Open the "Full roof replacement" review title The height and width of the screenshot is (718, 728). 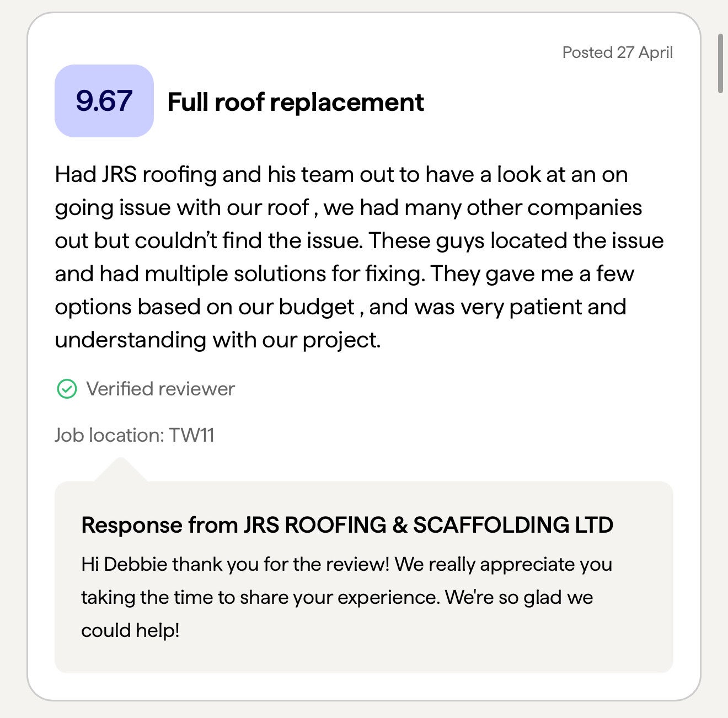(295, 102)
